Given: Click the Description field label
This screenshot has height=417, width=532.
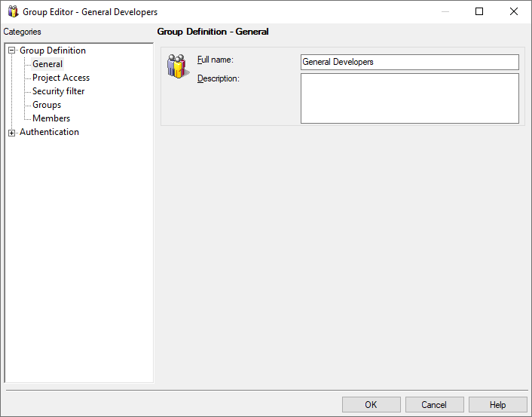Looking at the screenshot, I should (x=218, y=78).
